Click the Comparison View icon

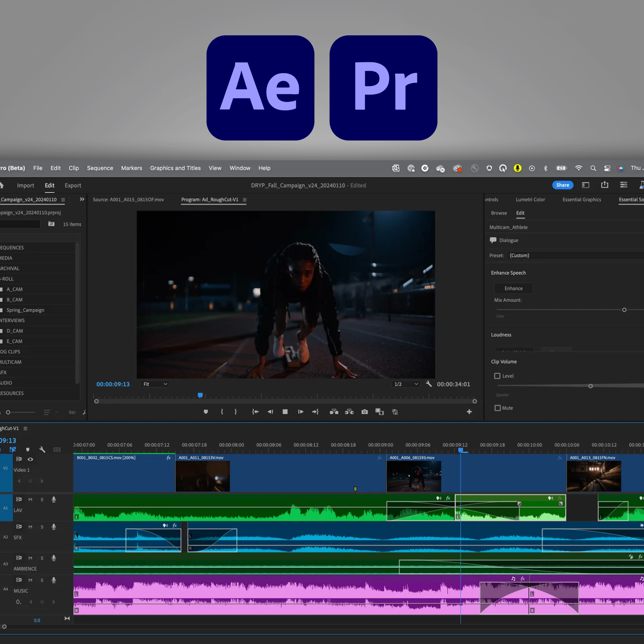click(379, 412)
